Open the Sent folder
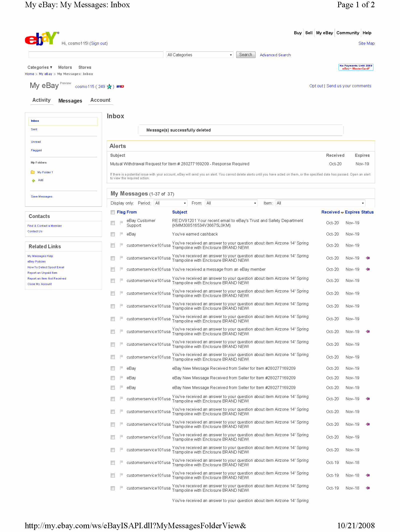This screenshot has width=400, height=532. (34, 129)
